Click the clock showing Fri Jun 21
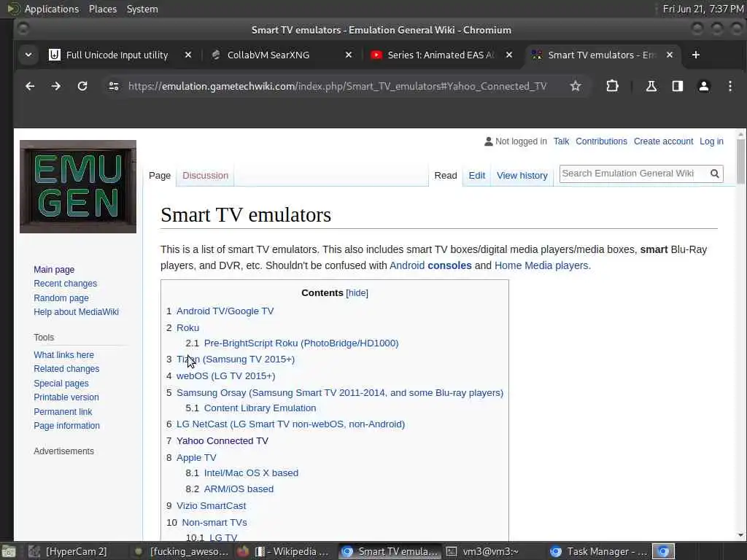This screenshot has width=747, height=560. pyautogui.click(x=703, y=9)
